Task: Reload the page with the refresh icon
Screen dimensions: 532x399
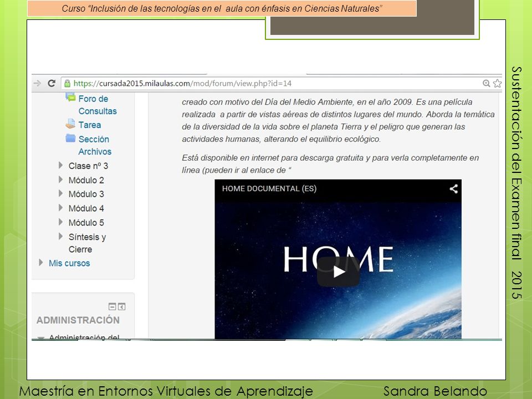Action: (x=52, y=83)
